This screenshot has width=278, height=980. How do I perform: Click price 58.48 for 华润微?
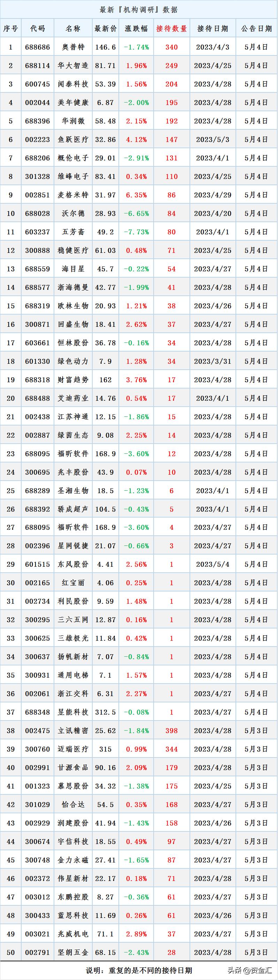point(105,121)
